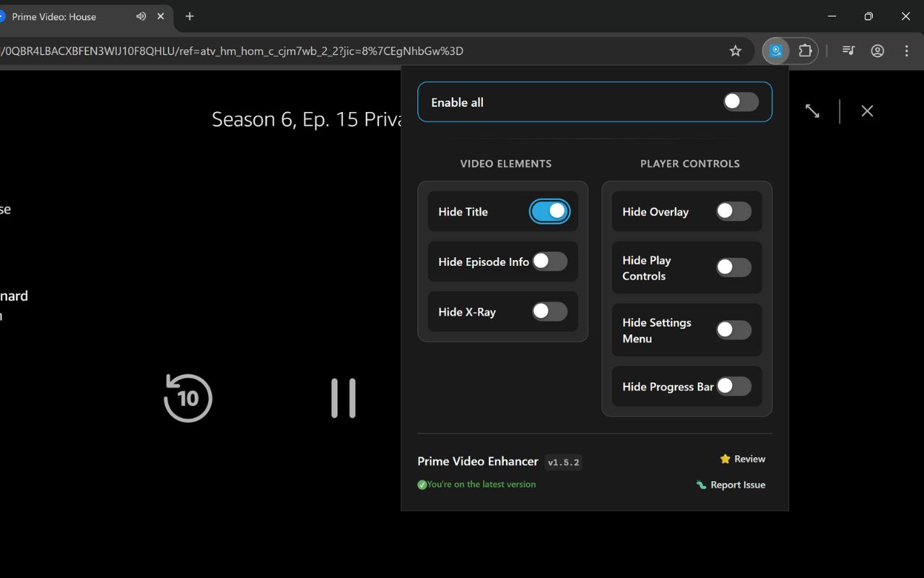Open the media controls icon in toolbar
Screen dimensions: 924x578
849,51
